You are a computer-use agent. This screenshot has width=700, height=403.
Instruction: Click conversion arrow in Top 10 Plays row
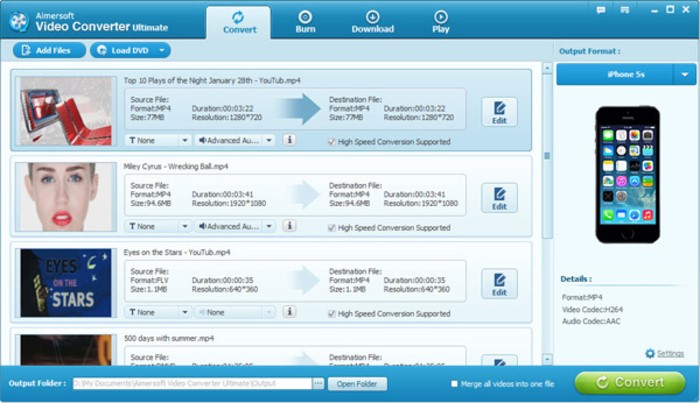pyautogui.click(x=300, y=109)
